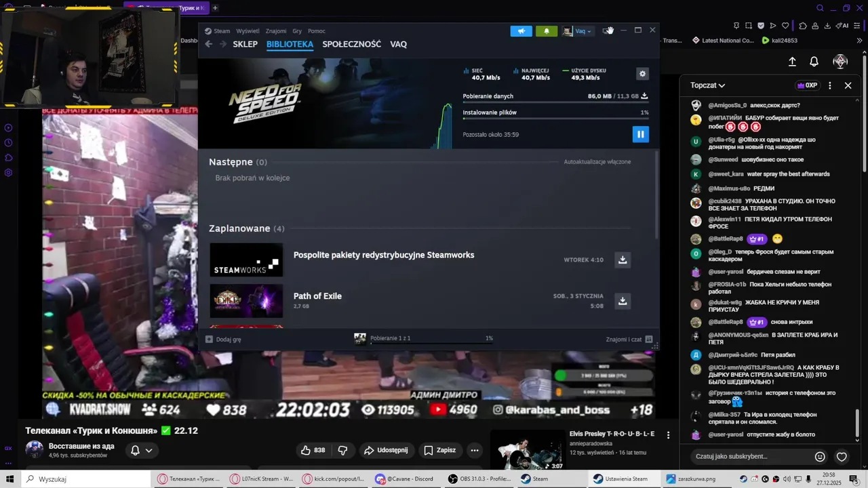Click the browser pin tab icon
Image resolution: width=868 pixels, height=488 pixels.
point(736,26)
